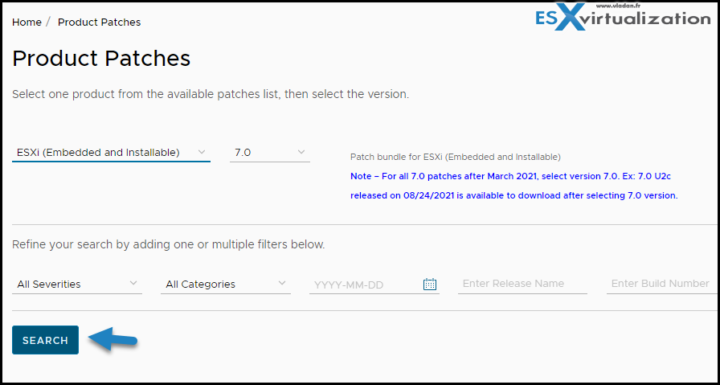The height and width of the screenshot is (385, 720).
Task: Open the date picker calendar icon
Action: (x=429, y=284)
